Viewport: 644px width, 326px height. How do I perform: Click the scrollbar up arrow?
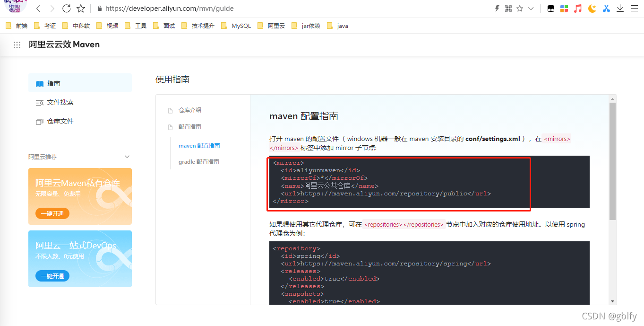[612, 99]
